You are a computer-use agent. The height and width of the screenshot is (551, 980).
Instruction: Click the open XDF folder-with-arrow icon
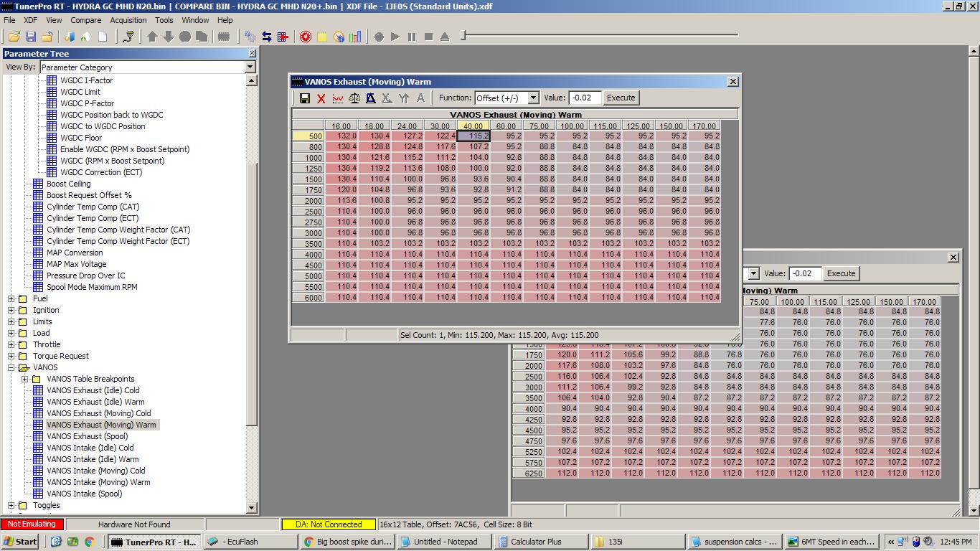47,37
